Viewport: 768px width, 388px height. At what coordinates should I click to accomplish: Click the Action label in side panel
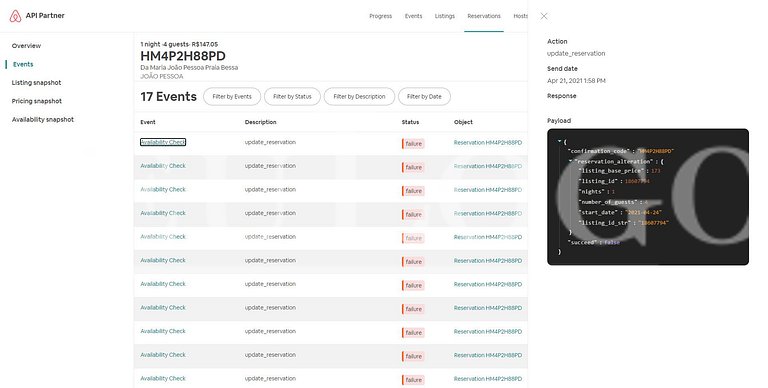pos(557,41)
